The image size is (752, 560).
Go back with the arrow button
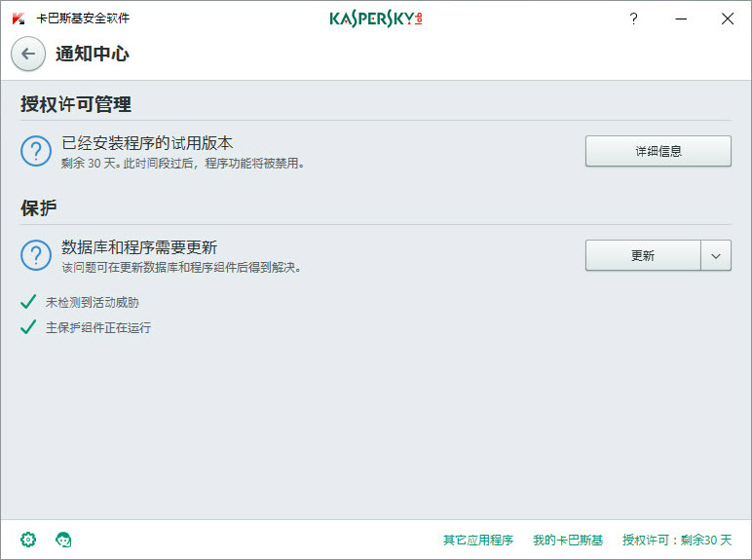pyautogui.click(x=28, y=54)
